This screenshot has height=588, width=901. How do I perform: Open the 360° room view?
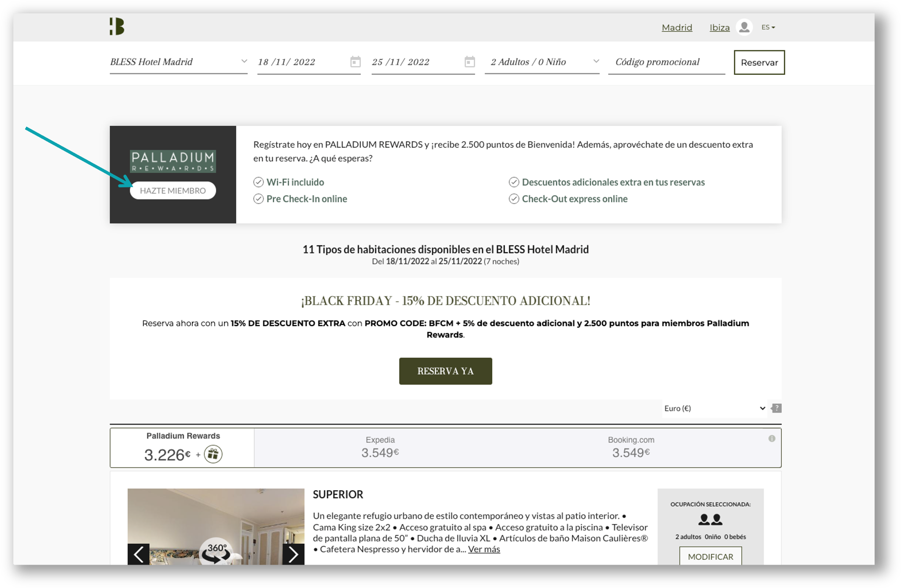[x=217, y=552]
